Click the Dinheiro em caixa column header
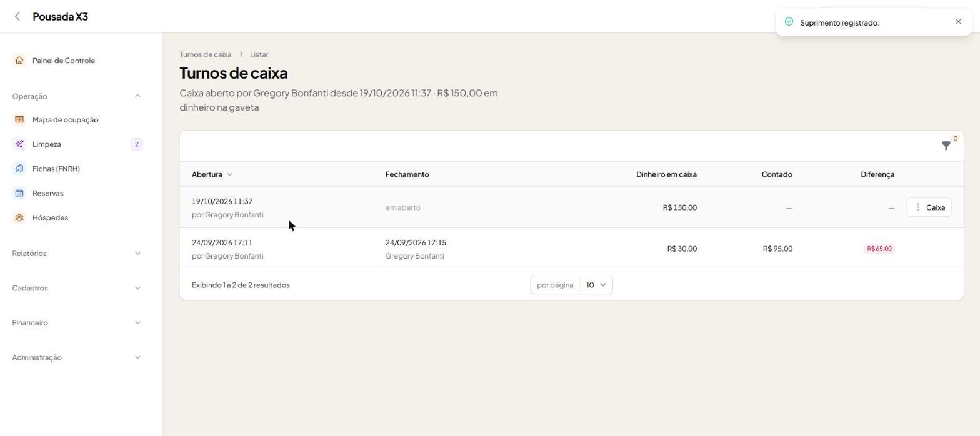The image size is (980, 436). (666, 174)
